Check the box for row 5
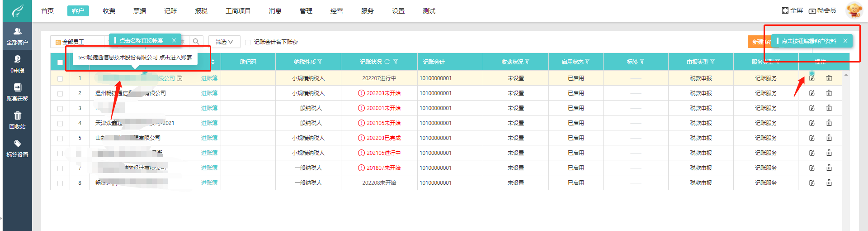Screen dimensions: 868x231 click(60, 139)
